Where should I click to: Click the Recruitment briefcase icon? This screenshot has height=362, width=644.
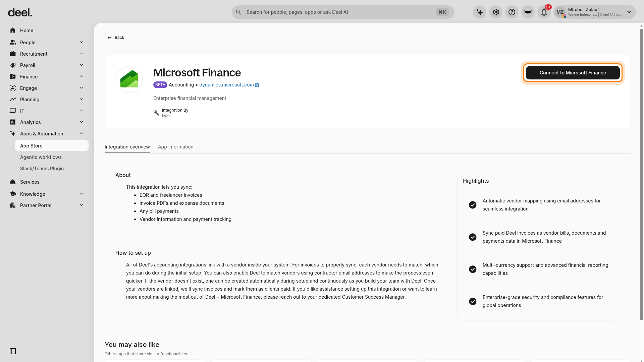pos(13,54)
